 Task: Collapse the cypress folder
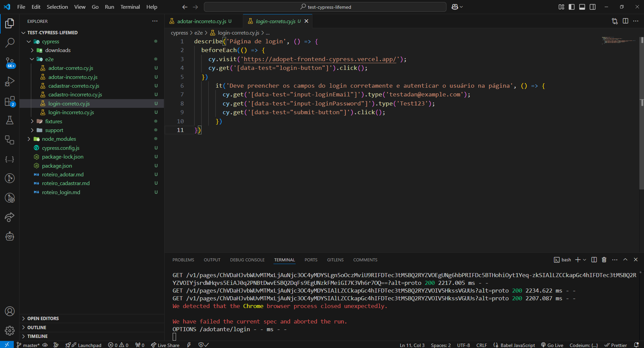click(29, 42)
